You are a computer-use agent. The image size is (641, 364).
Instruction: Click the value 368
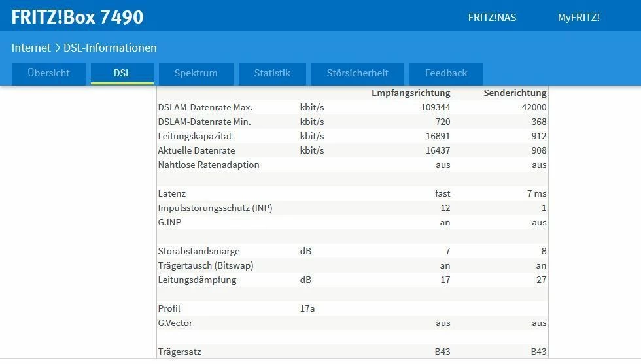pyautogui.click(x=539, y=122)
